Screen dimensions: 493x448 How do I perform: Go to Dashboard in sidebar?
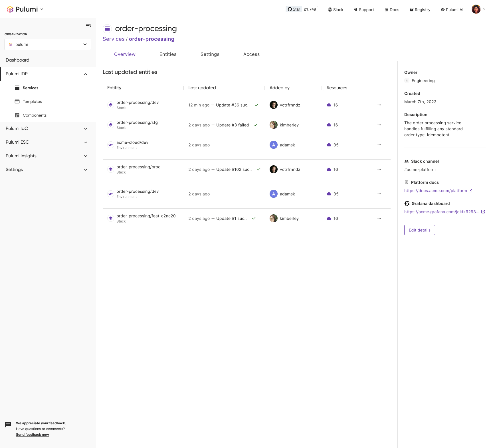coord(17,60)
